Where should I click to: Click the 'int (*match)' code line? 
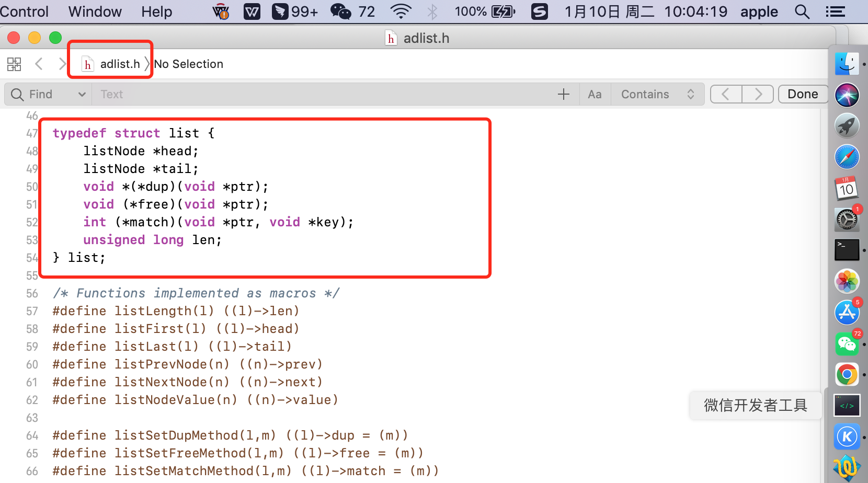pos(218,222)
